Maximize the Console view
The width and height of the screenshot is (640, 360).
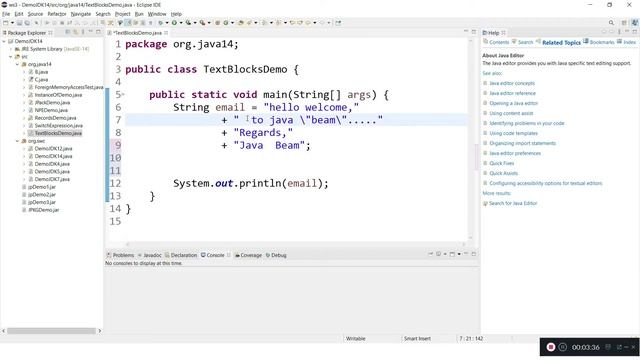pos(474,254)
